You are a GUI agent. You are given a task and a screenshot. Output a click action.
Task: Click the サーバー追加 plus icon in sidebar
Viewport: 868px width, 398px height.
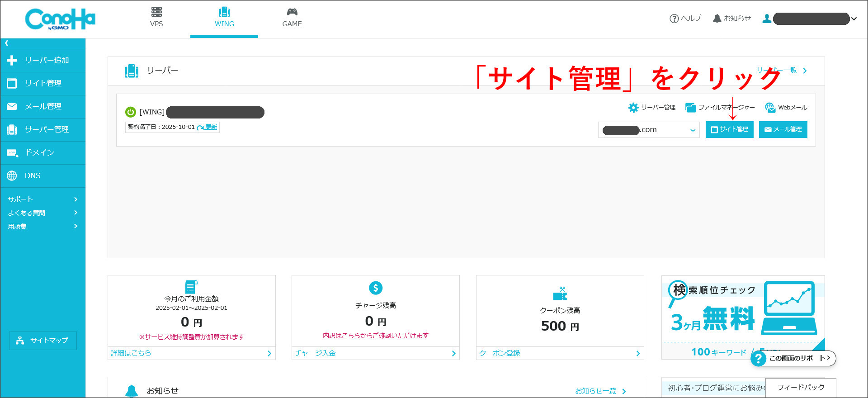(12, 60)
